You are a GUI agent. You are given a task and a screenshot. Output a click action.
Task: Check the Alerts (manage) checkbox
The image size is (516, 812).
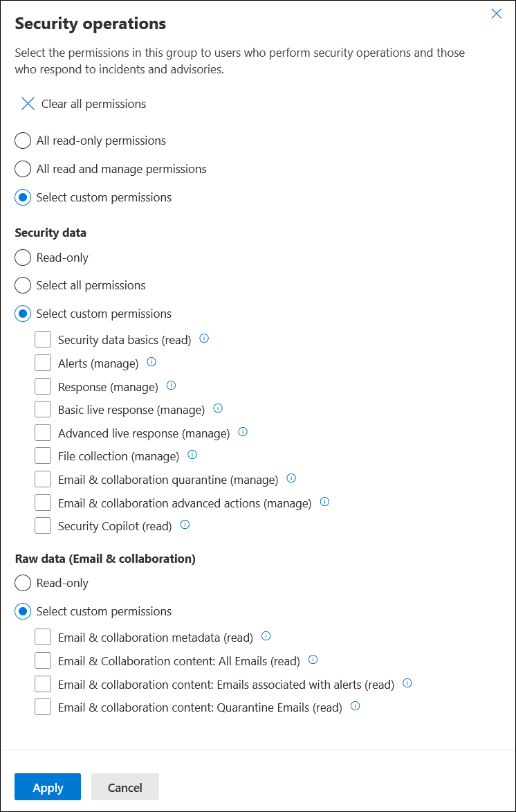pos(43,363)
